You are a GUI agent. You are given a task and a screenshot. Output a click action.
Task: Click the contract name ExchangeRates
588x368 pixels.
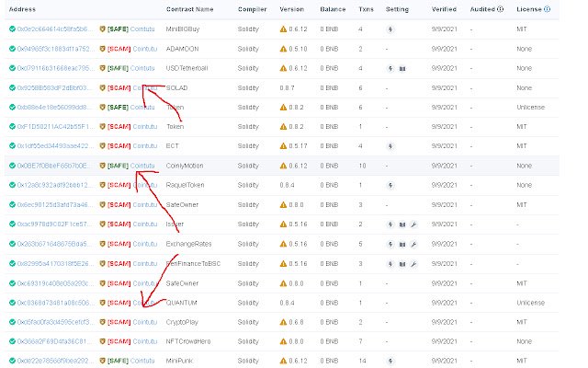pyautogui.click(x=188, y=244)
